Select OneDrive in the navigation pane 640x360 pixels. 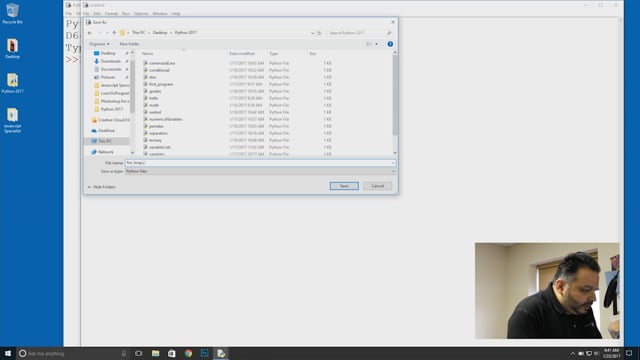(106, 131)
